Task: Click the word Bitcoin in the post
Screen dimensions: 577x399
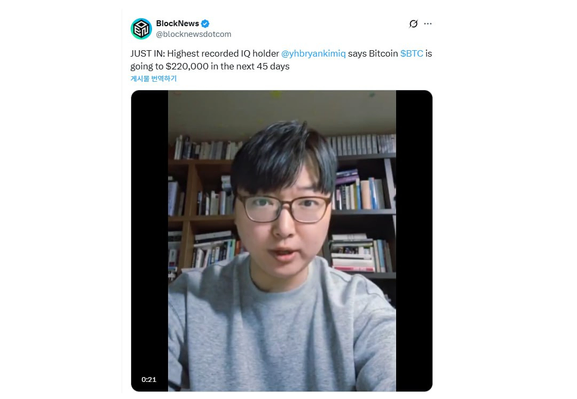Action: [x=383, y=54]
